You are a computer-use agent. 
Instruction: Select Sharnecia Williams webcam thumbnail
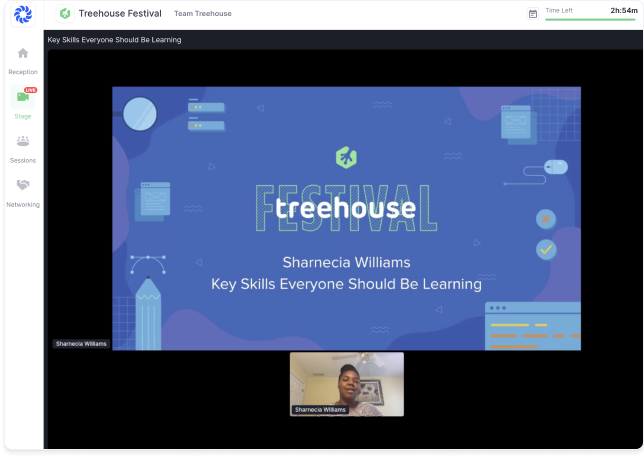(347, 383)
